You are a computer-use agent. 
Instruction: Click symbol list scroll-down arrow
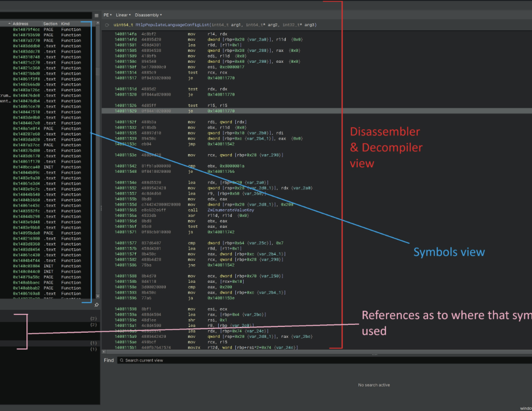click(98, 296)
